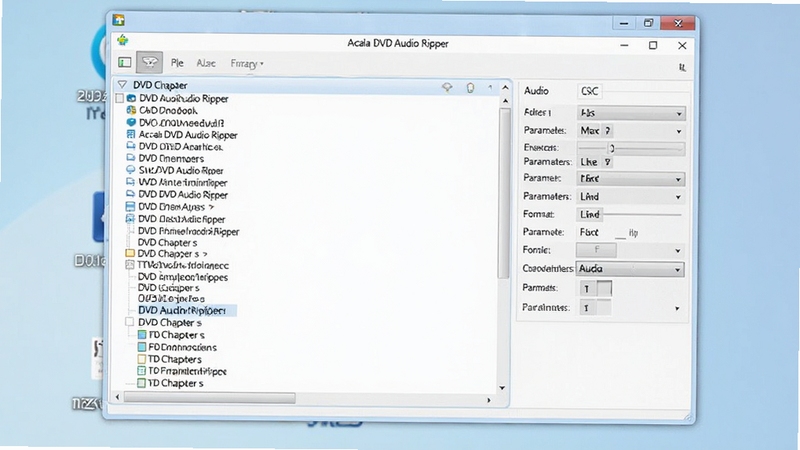This screenshot has width=800, height=450.
Task: Click the colorful app icon in the back window's title bar
Action: pos(119,20)
